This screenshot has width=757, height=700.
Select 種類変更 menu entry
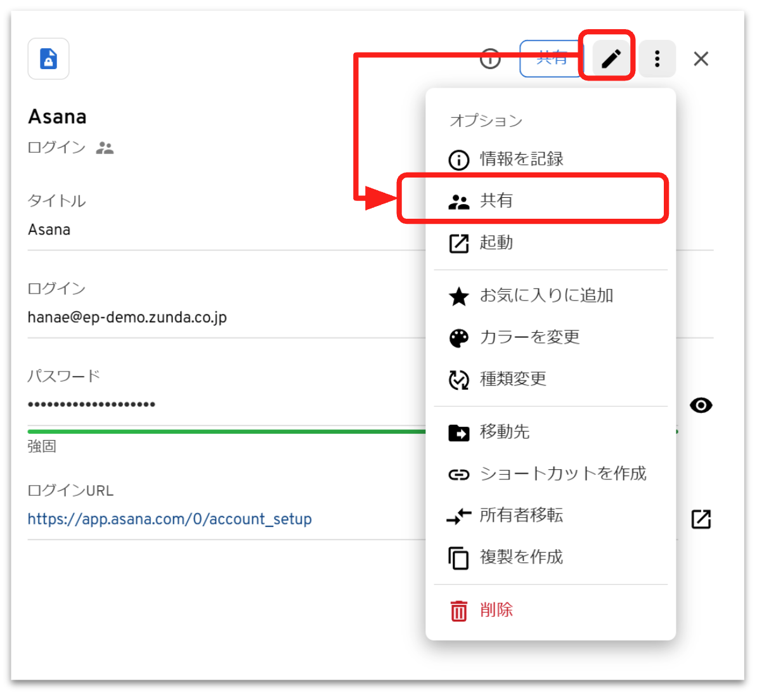pyautogui.click(x=550, y=379)
